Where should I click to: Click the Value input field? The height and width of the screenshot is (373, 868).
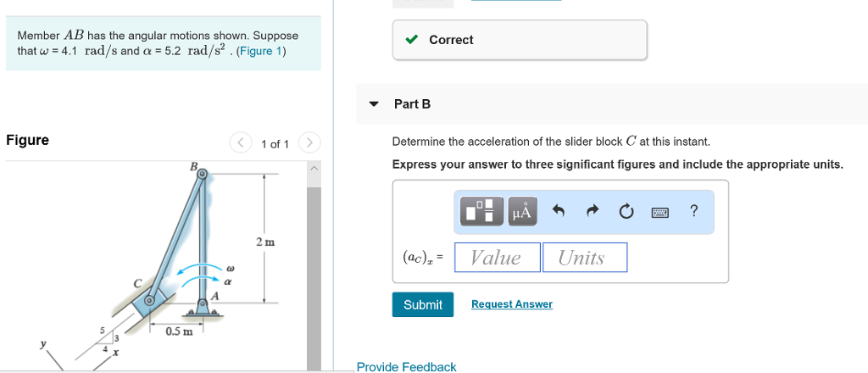point(497,258)
